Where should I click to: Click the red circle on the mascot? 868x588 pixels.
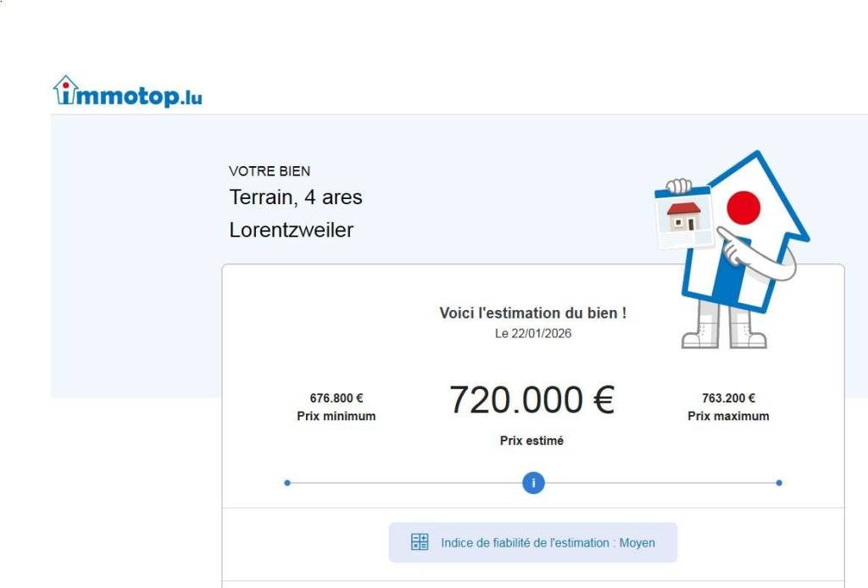click(743, 208)
